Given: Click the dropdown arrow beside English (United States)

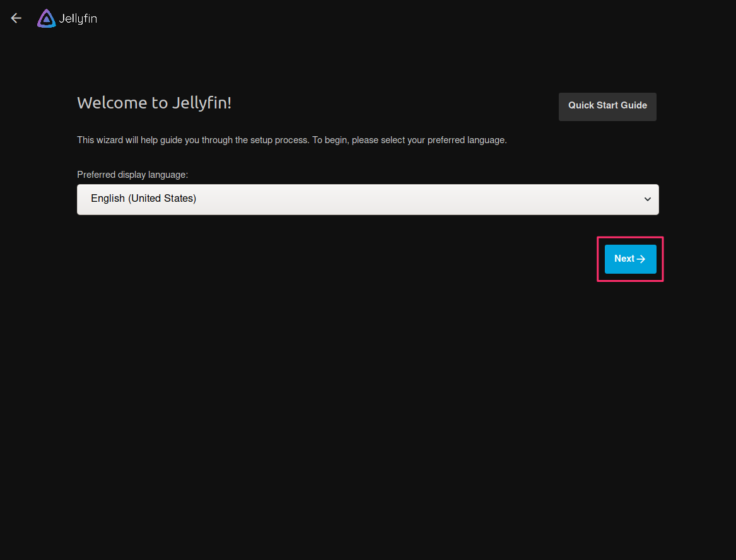Looking at the screenshot, I should (x=648, y=199).
